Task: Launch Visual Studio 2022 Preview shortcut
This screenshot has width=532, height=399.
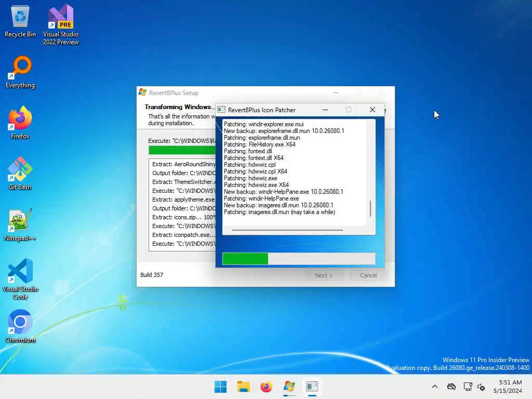Action: [61, 25]
